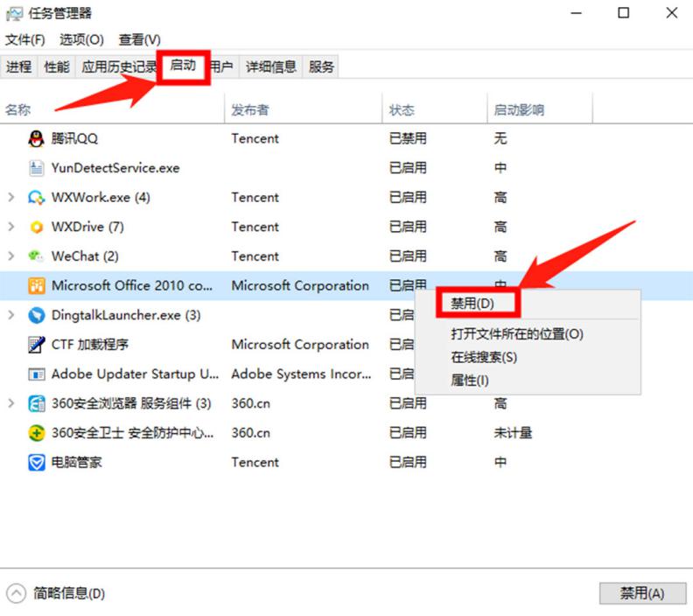Click the WXWork.exe icon
Viewport: 693px width, 616px height.
(x=36, y=197)
